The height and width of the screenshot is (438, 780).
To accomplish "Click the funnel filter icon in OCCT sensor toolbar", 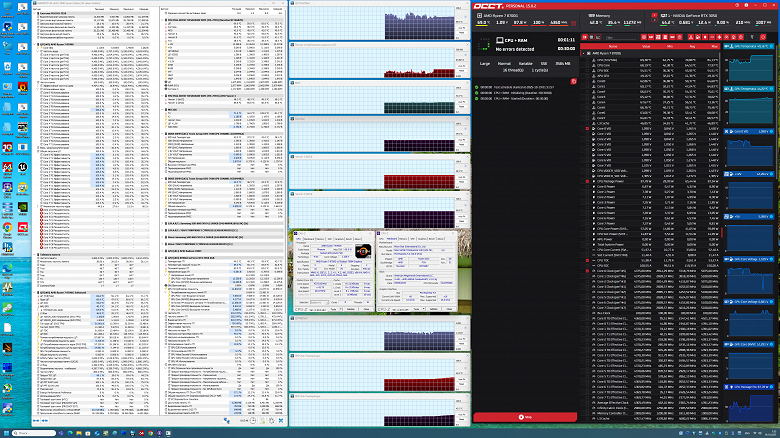I will 753,37.
